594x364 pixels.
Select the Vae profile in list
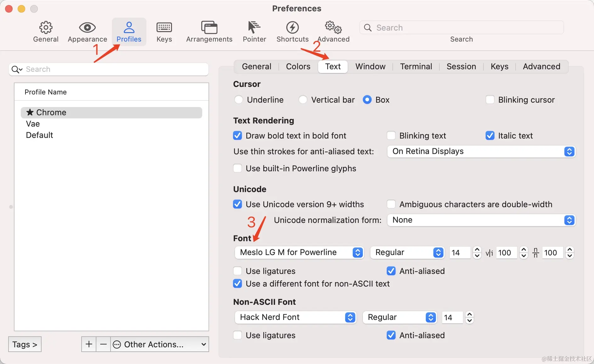tap(33, 124)
